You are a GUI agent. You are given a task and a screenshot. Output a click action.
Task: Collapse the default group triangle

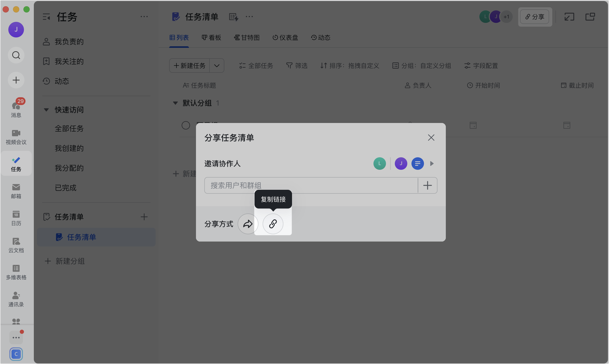(x=175, y=103)
